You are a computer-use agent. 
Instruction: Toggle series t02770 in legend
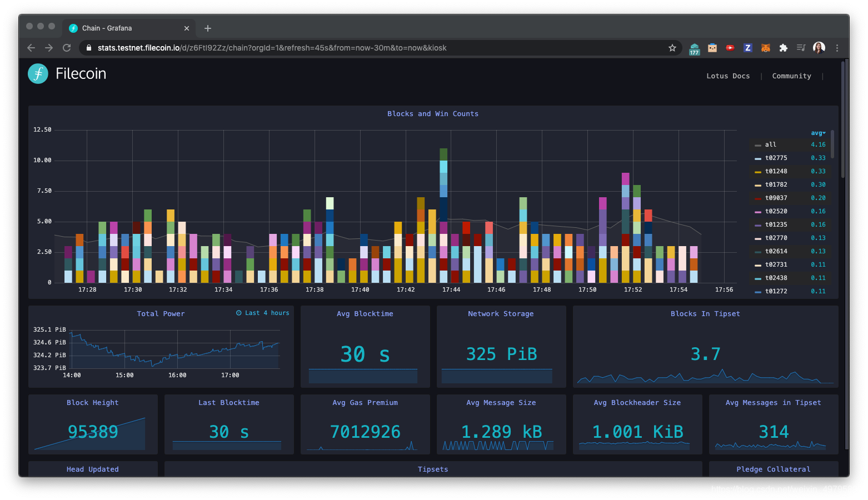point(776,238)
